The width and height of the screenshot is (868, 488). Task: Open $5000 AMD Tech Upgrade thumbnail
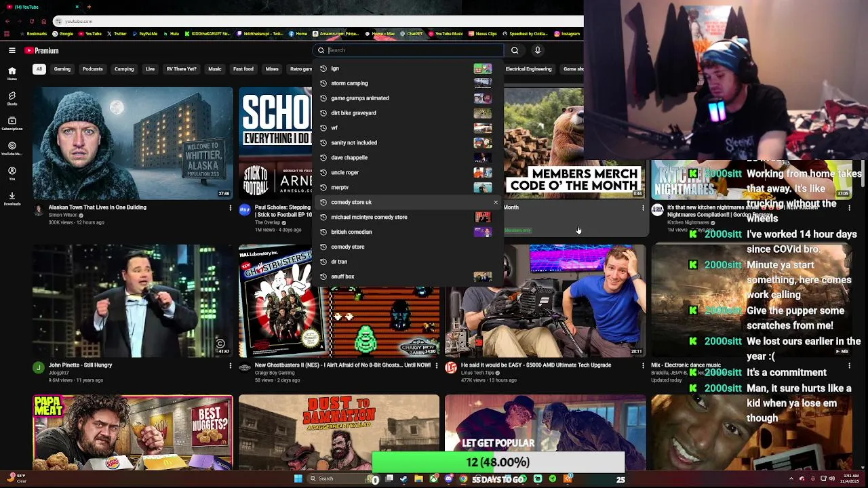pos(545,301)
